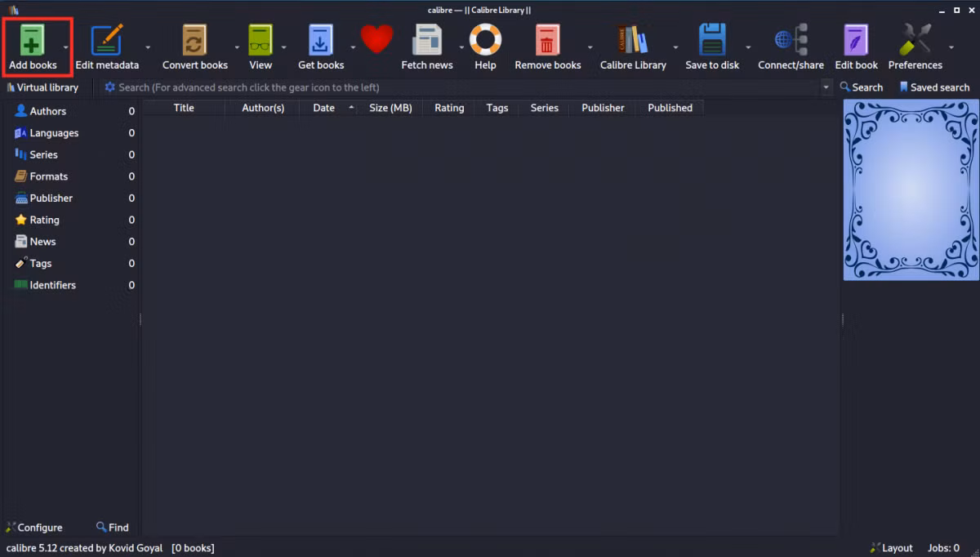Click the 'calibre 5.12 created by Kovid Goyal' text
980x557 pixels.
pos(84,548)
